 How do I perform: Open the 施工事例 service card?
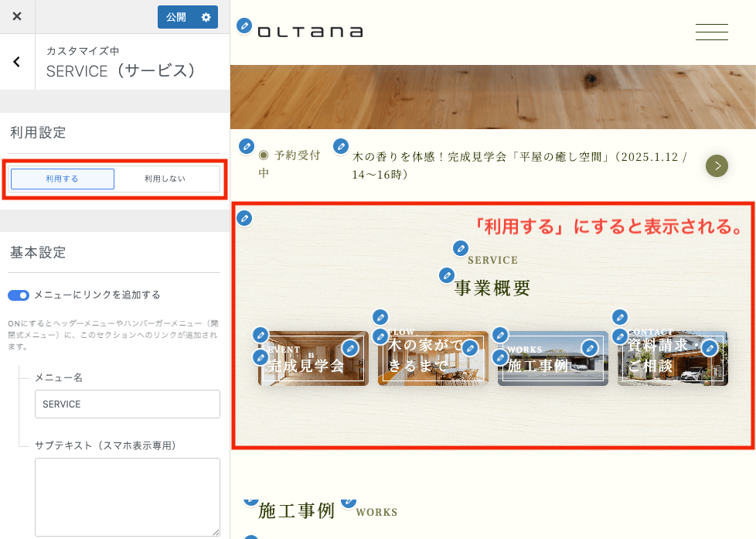point(553,359)
